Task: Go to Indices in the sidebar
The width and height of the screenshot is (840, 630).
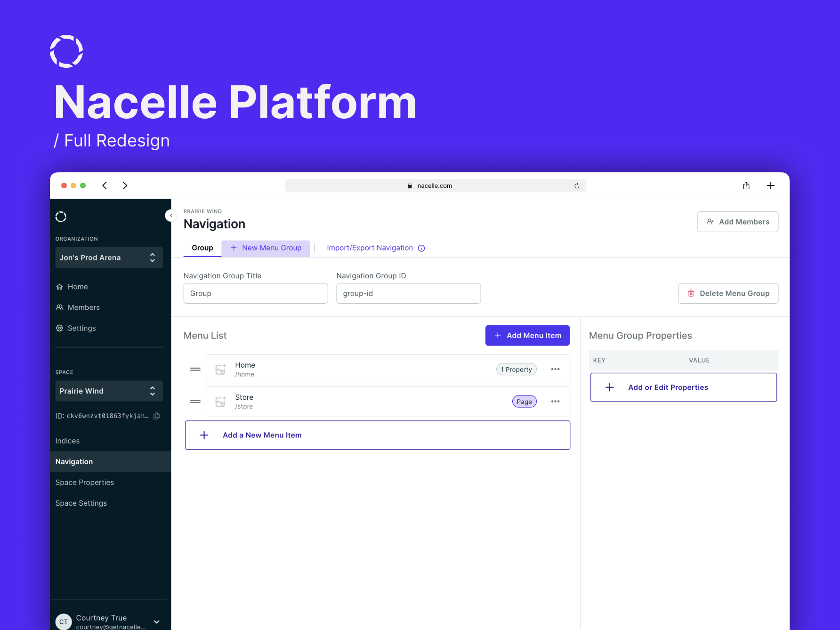Action: click(x=67, y=441)
